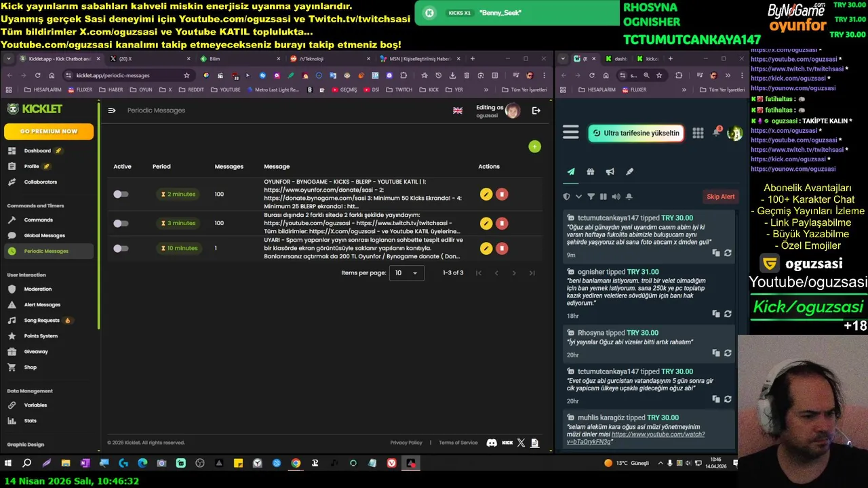Click the Skip Alert button
Image resolution: width=868 pixels, height=488 pixels.
point(720,197)
